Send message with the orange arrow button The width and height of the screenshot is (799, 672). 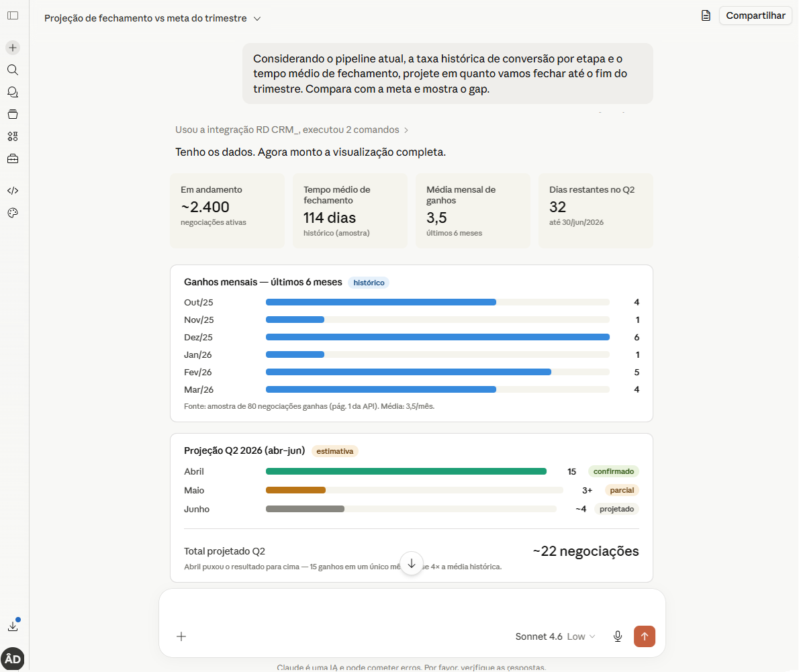coord(645,636)
